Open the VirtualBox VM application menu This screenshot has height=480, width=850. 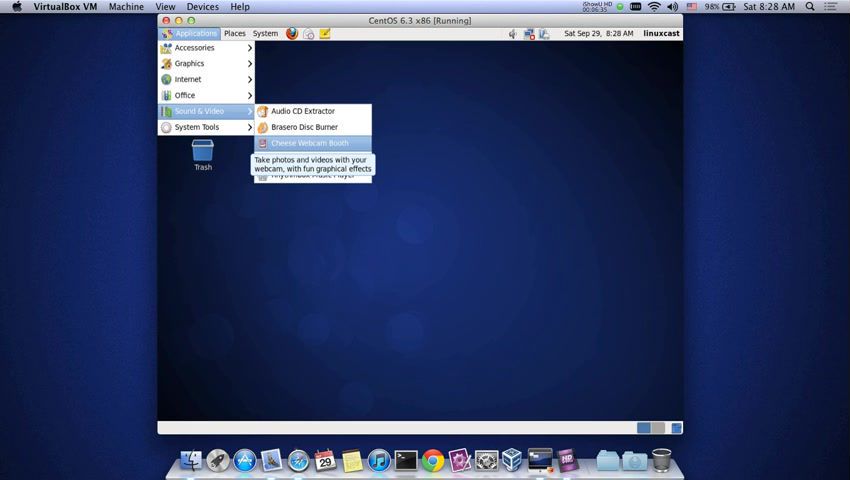click(65, 7)
